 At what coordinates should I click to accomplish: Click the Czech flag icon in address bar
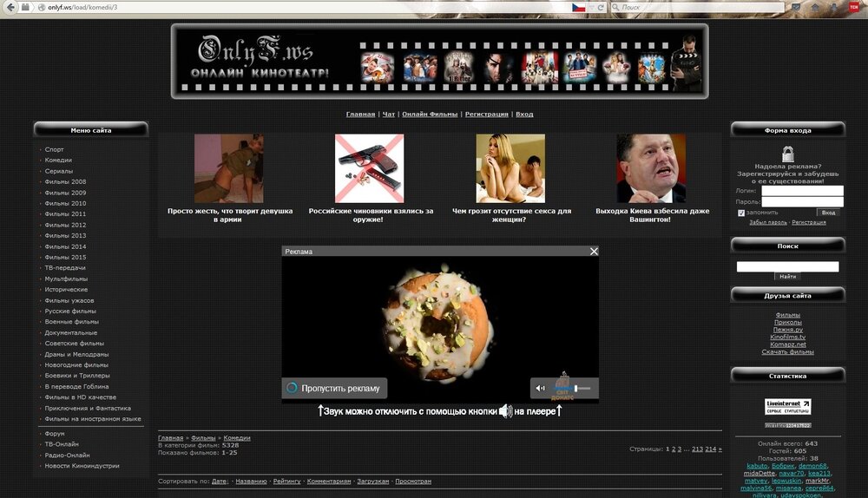point(577,7)
